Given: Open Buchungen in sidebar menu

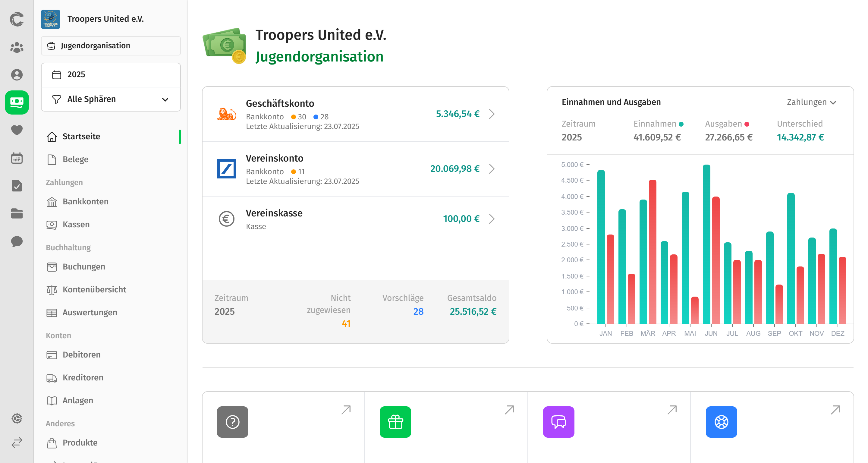Looking at the screenshot, I should (x=83, y=266).
